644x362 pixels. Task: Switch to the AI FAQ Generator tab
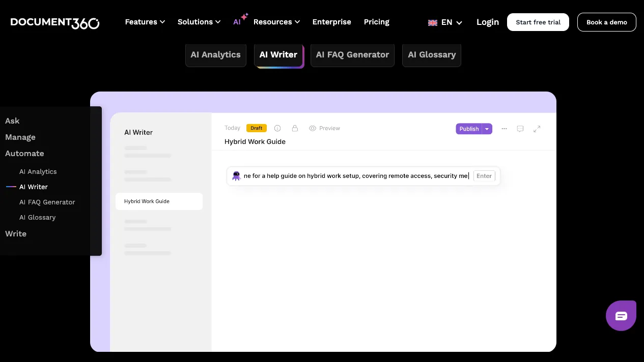pos(352,55)
